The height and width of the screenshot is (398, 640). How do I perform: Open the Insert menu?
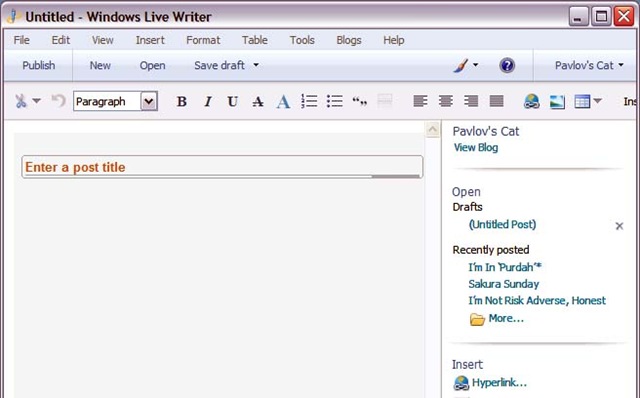(x=150, y=40)
